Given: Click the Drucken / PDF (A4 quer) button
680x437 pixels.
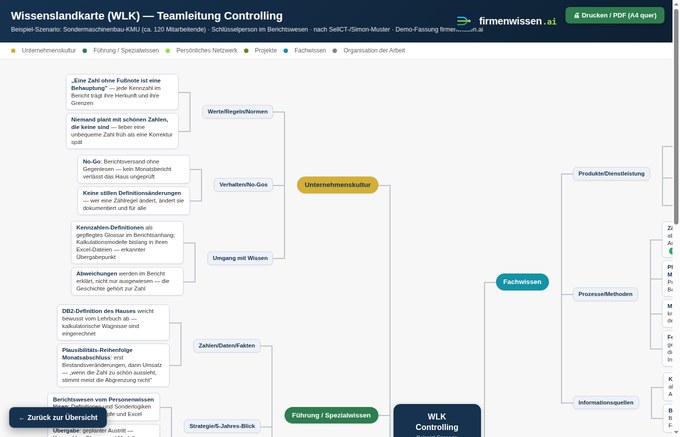Looking at the screenshot, I should pyautogui.click(x=615, y=15).
